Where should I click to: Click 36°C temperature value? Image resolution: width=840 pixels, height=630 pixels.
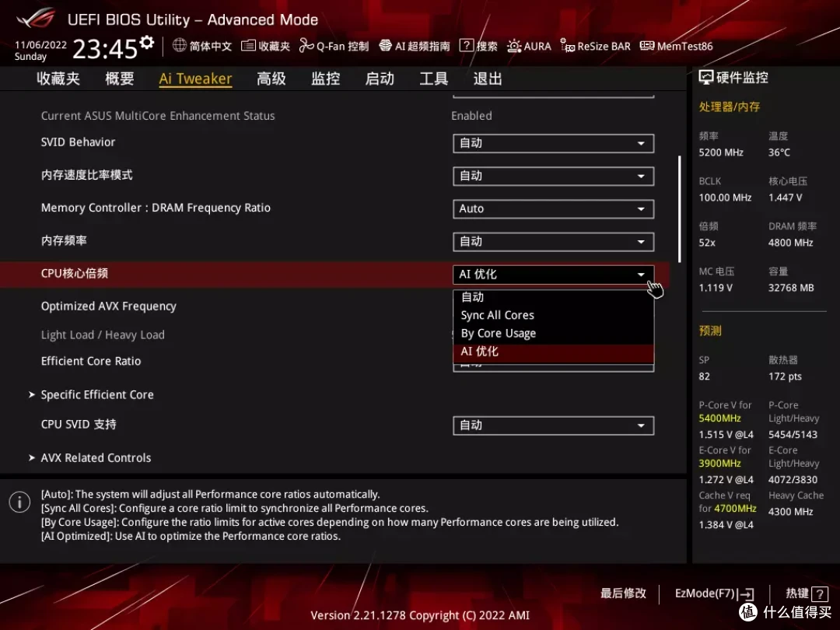coord(779,152)
